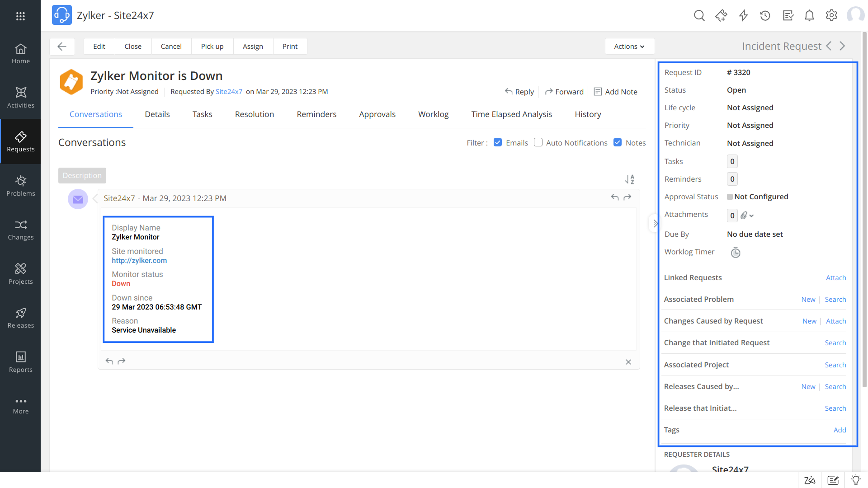Screen dimensions: 868x488
Task: Open the Releases module in sidebar
Action: coord(21,318)
